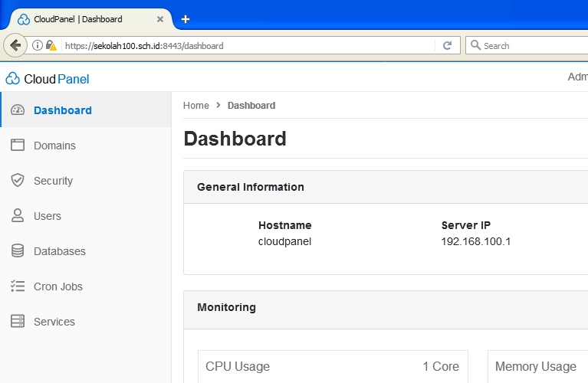Go to Home via breadcrumb link
Screen dimensions: 588x383
coord(195,106)
